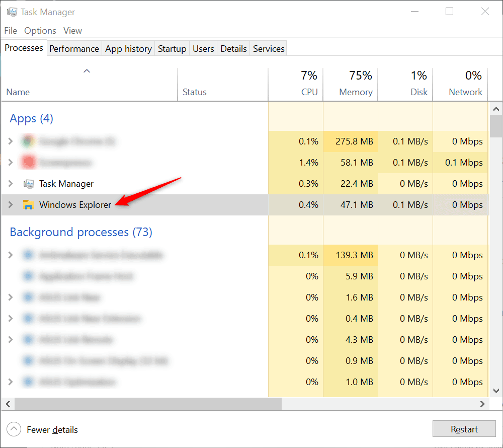Image resolution: width=503 pixels, height=448 pixels.
Task: Switch to the Services tab
Action: pyautogui.click(x=269, y=49)
